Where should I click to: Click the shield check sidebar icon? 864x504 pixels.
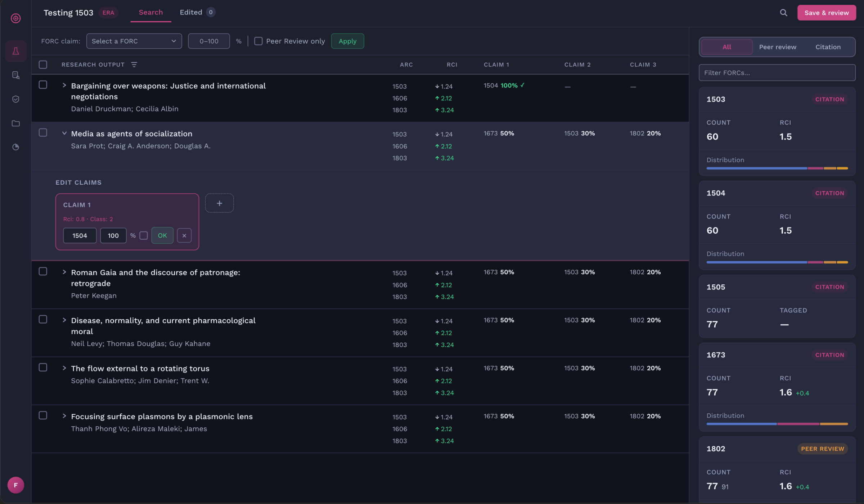pos(15,99)
